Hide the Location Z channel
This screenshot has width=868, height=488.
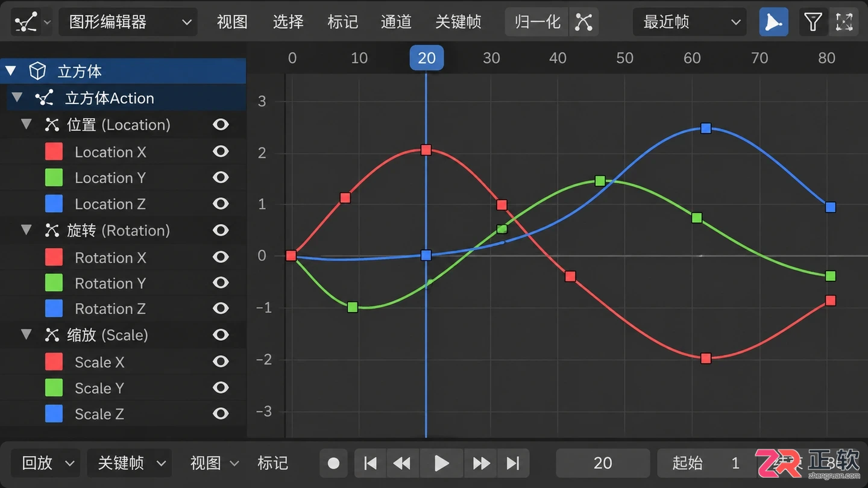[x=221, y=204]
